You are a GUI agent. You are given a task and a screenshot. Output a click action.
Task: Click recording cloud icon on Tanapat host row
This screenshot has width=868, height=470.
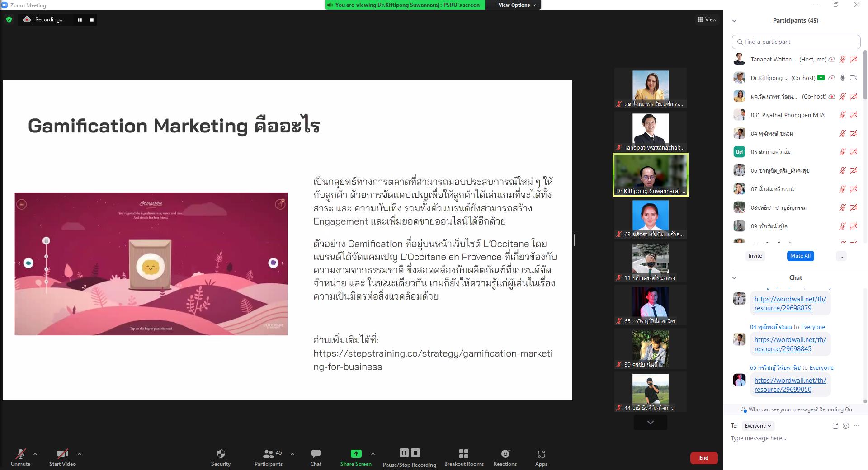(x=832, y=59)
